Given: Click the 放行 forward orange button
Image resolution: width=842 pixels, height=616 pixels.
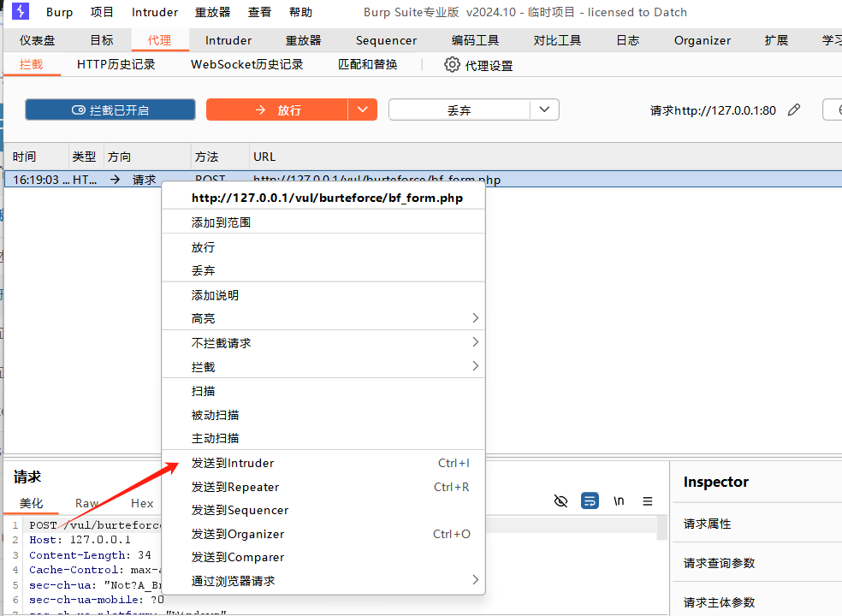Looking at the screenshot, I should (x=277, y=110).
